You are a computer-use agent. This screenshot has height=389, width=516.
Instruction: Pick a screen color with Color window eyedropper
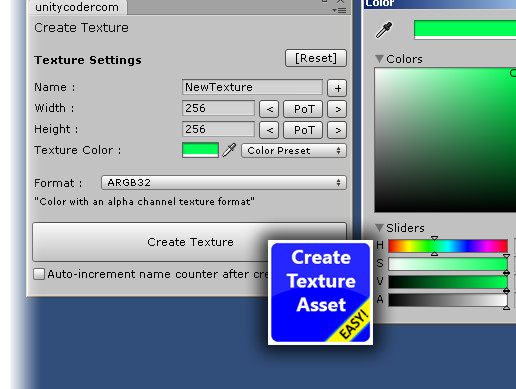point(384,30)
